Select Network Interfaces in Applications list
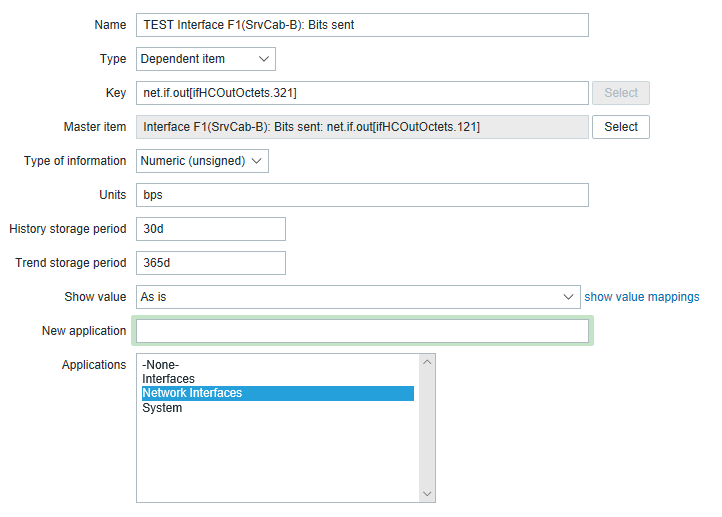This screenshot has height=517, width=722. point(278,393)
